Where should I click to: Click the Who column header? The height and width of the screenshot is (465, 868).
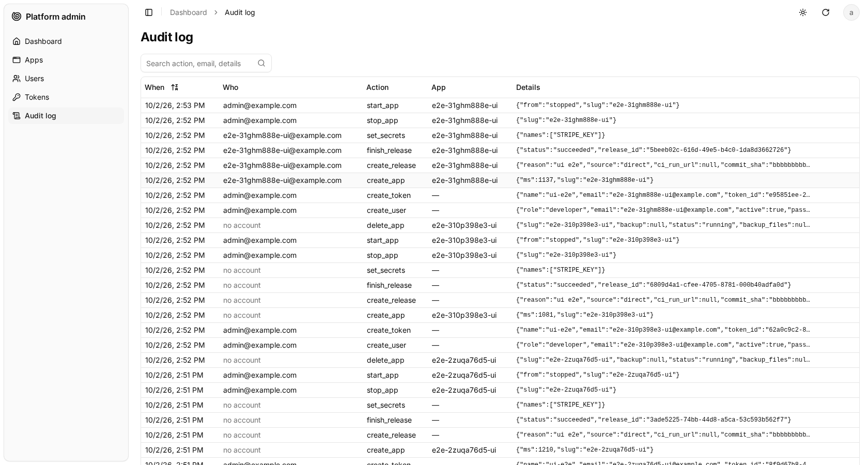230,87
